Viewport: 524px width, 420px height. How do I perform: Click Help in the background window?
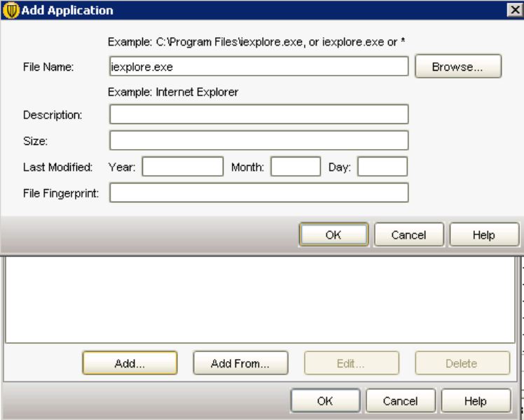tap(476, 400)
